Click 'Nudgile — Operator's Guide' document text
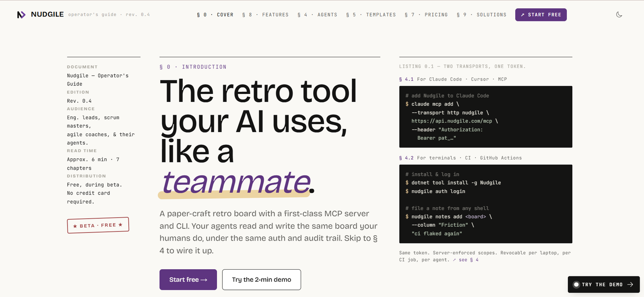Image resolution: width=644 pixels, height=297 pixels. click(x=98, y=80)
